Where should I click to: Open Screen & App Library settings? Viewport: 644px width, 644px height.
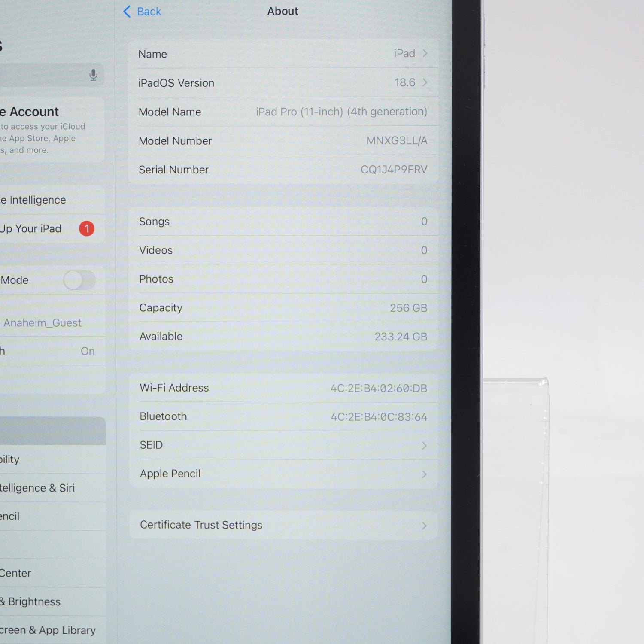pyautogui.click(x=52, y=630)
